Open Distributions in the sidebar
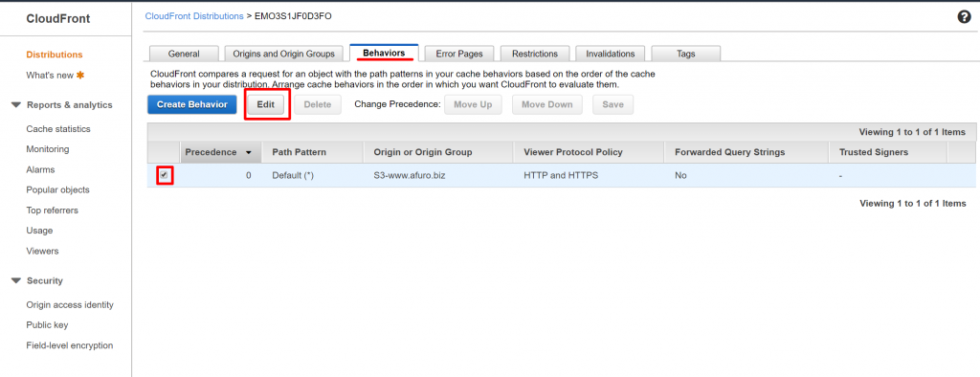The width and height of the screenshot is (980, 377). point(55,55)
